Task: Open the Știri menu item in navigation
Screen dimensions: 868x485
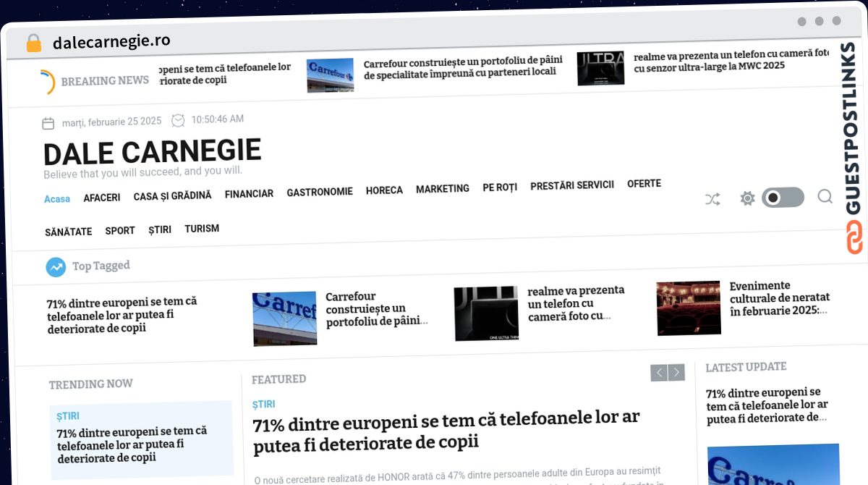Action: tap(160, 230)
